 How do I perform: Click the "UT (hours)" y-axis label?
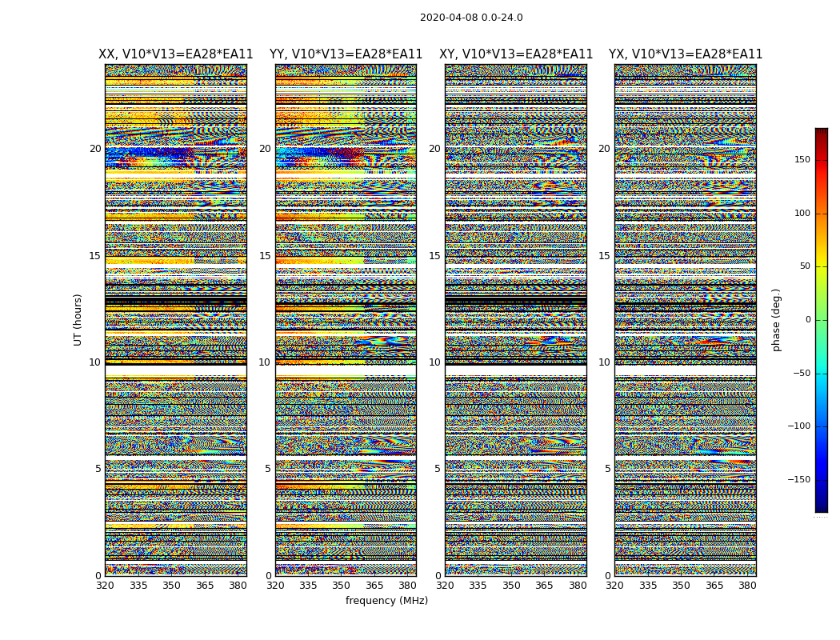(78, 320)
